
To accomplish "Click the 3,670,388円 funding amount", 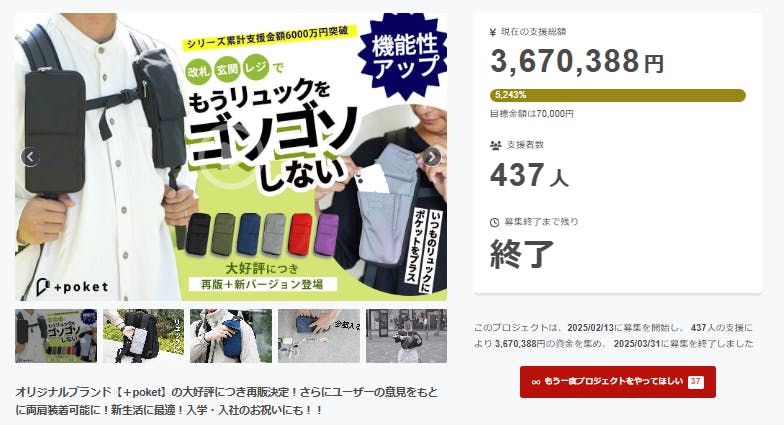I will 577,62.
